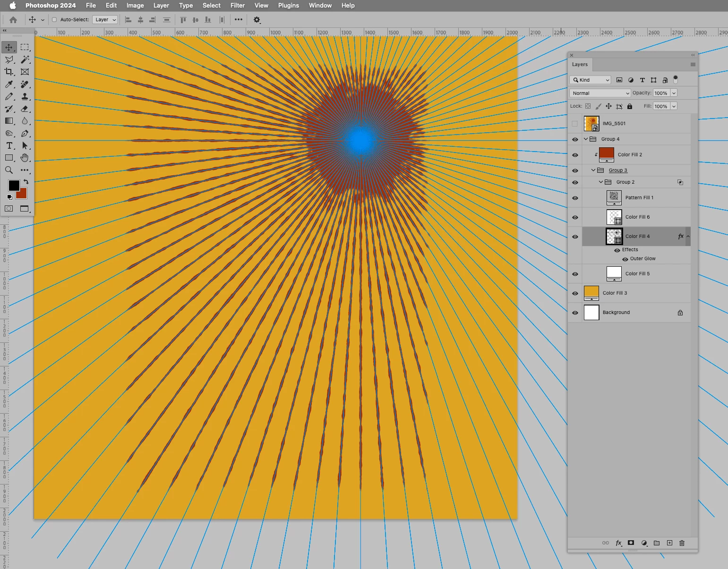
Task: Add layer mask button in Layers panel
Action: tap(631, 543)
